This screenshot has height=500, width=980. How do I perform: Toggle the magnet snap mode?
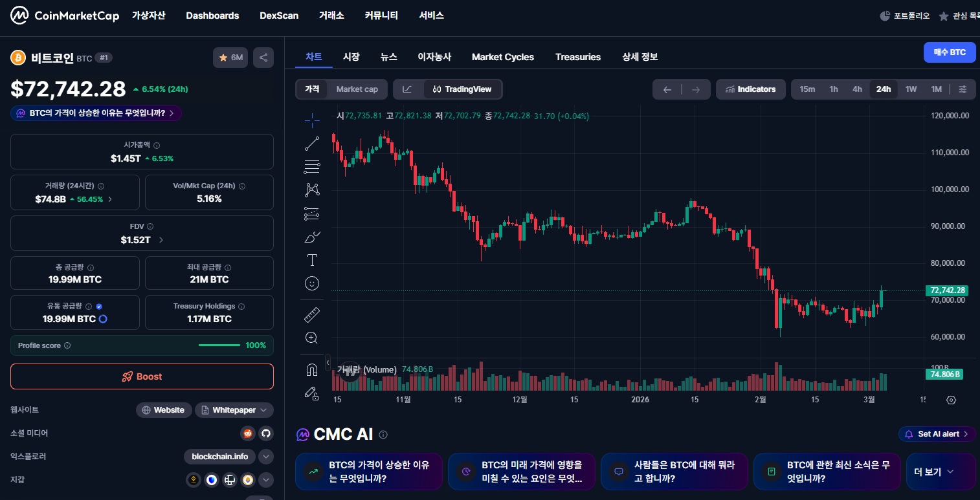311,370
